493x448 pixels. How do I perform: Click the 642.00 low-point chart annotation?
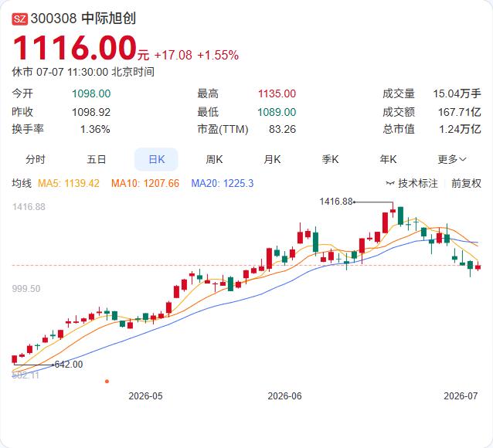coord(69,365)
